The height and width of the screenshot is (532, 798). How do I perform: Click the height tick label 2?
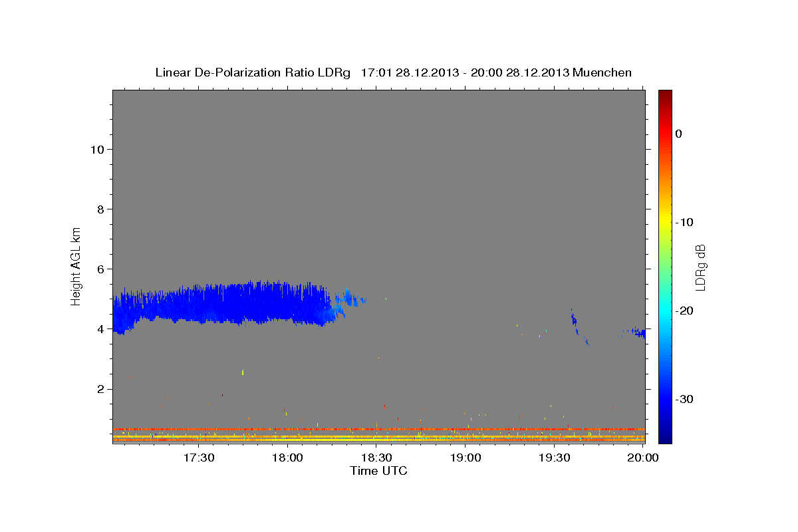point(100,389)
